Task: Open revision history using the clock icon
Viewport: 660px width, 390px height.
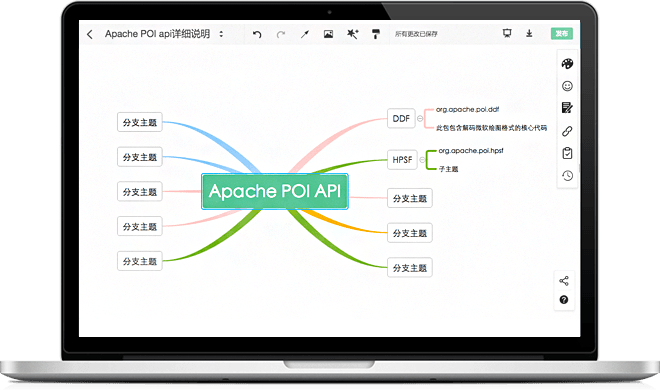Action: click(x=567, y=175)
